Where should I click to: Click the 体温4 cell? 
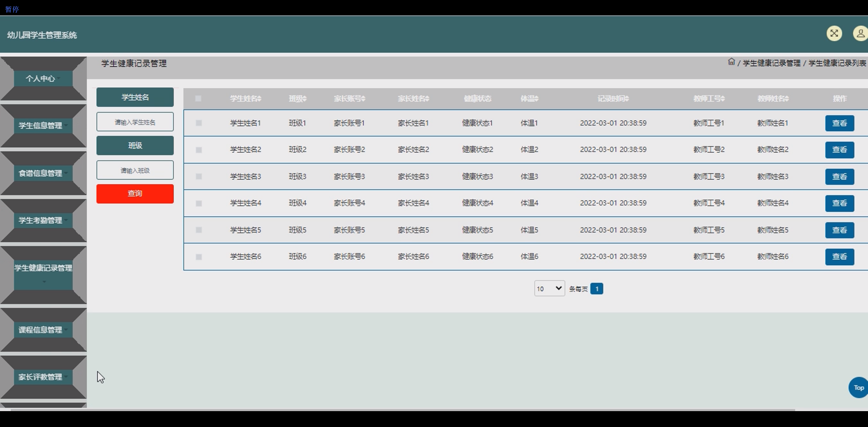point(529,203)
